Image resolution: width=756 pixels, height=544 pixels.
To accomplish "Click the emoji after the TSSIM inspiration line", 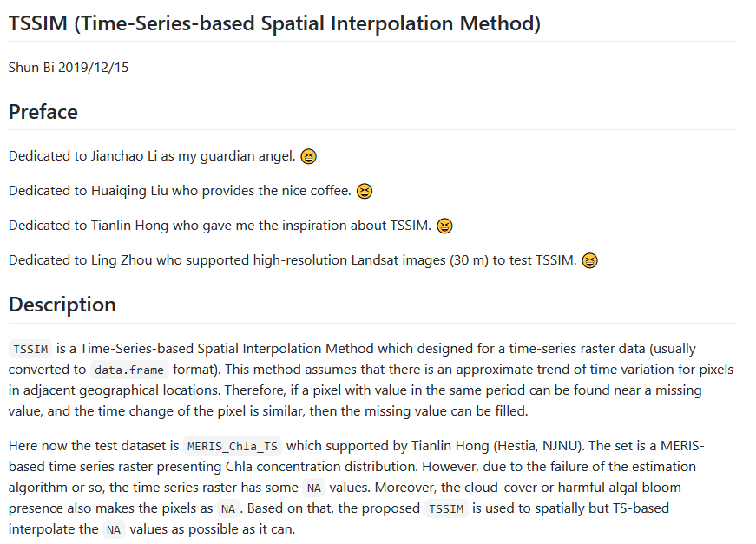I will pos(444,226).
